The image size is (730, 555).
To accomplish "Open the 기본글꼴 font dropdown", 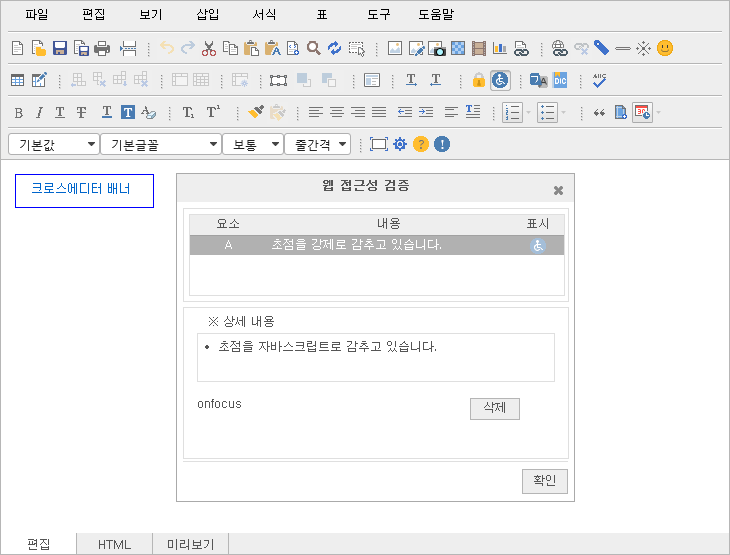I will click(161, 144).
